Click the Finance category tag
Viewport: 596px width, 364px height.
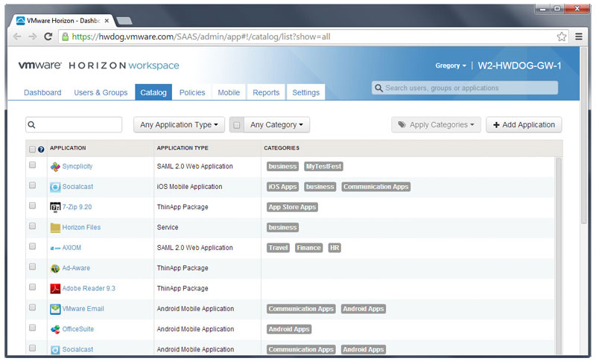click(x=308, y=248)
